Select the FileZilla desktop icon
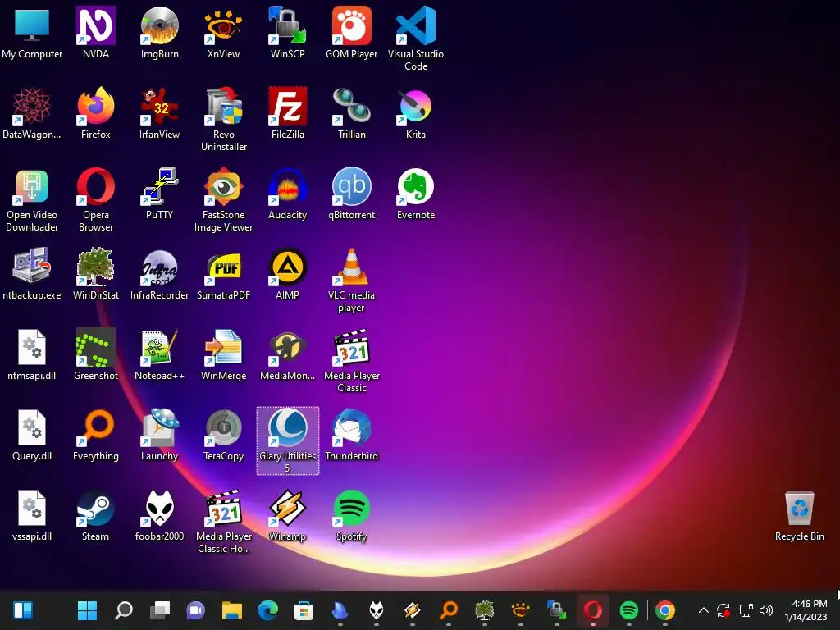 [288, 112]
